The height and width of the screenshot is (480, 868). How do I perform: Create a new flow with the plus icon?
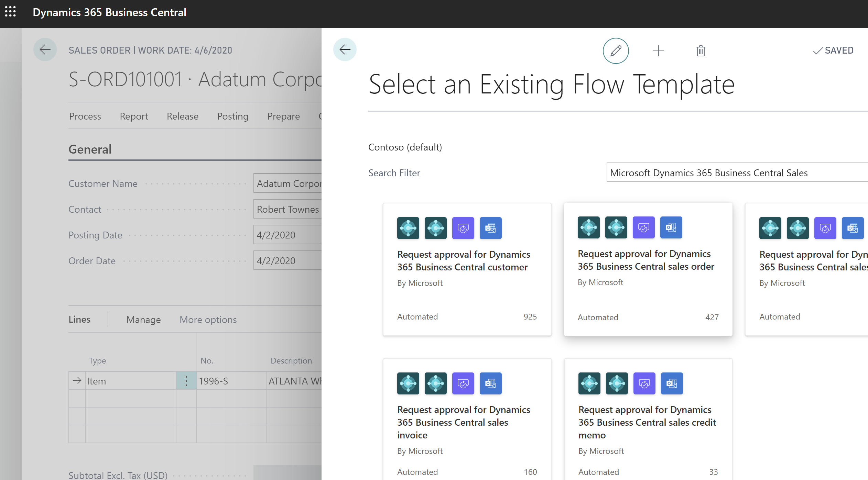click(658, 51)
